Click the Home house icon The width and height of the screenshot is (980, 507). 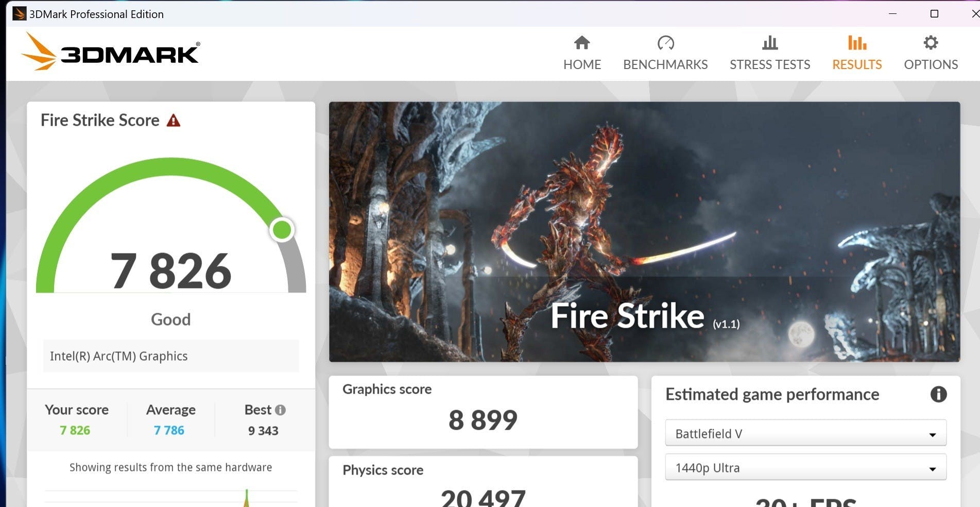click(x=582, y=43)
